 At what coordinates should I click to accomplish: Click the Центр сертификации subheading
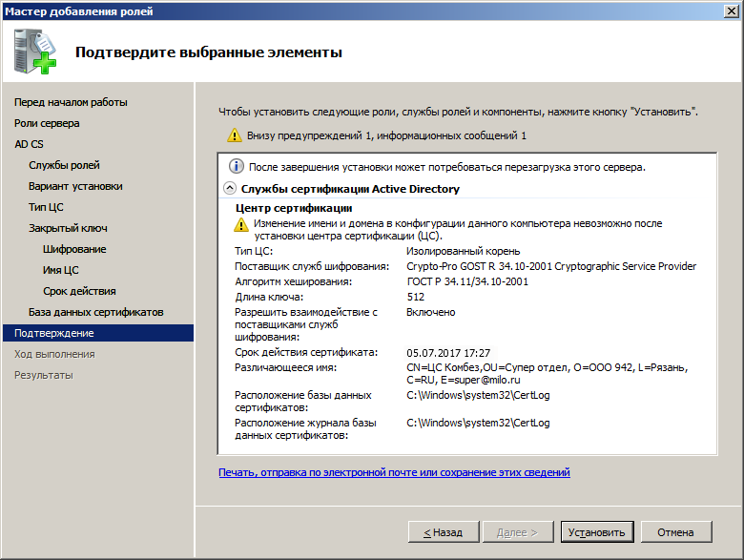[x=294, y=208]
